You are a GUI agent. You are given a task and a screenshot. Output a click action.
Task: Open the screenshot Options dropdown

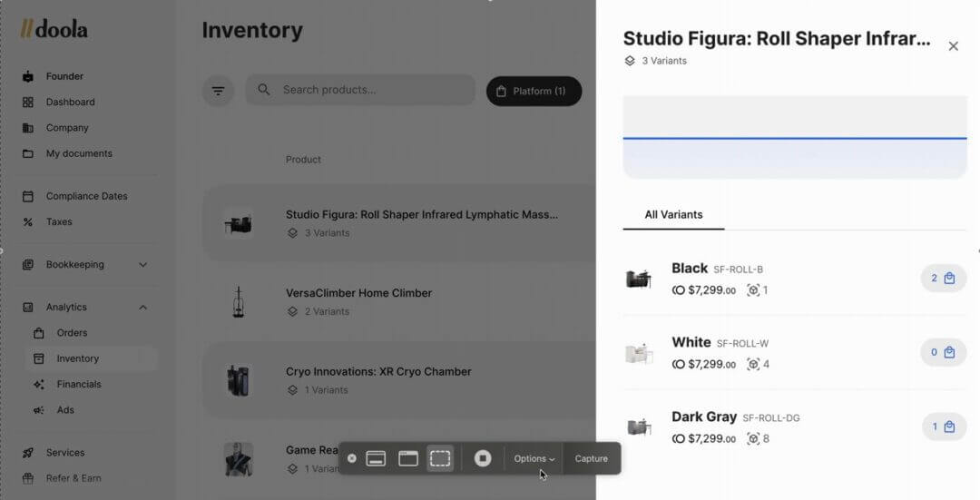tap(534, 459)
